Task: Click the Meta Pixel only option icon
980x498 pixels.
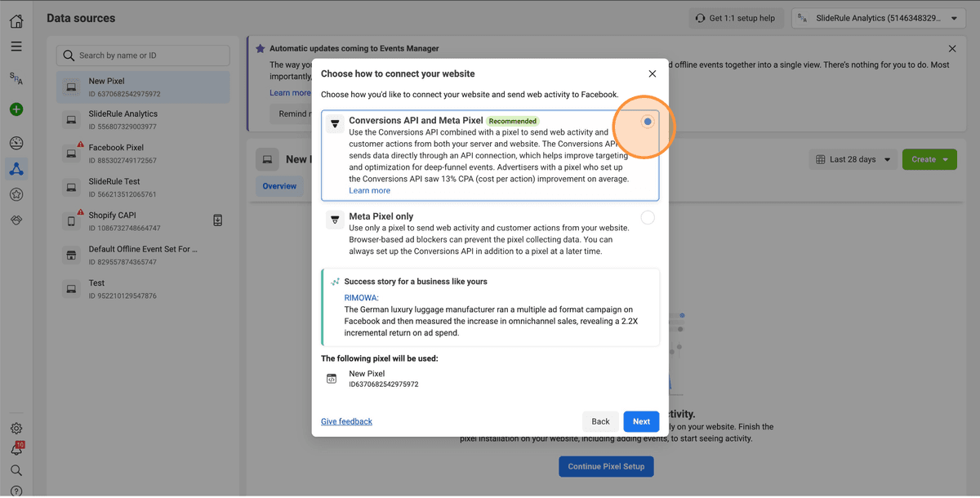Action: [334, 220]
